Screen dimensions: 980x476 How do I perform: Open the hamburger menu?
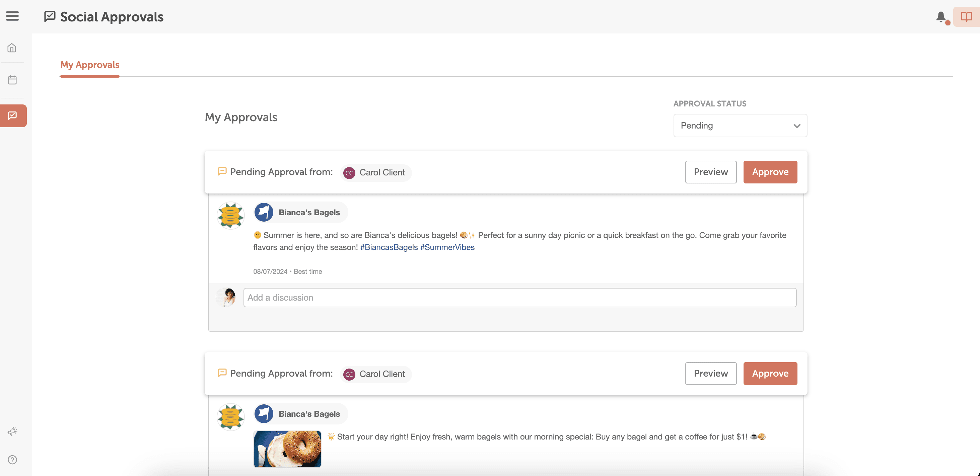point(12,16)
